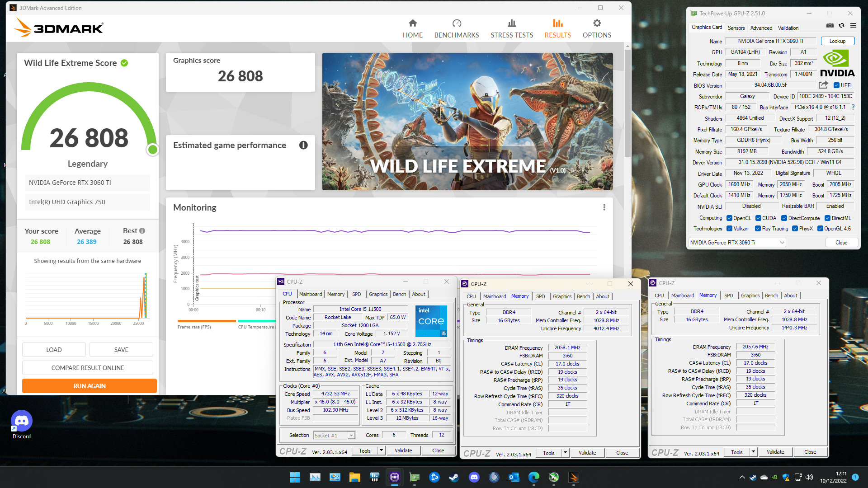Open the HOME section in 3DMark
This screenshot has height=488, width=868.
coord(412,28)
